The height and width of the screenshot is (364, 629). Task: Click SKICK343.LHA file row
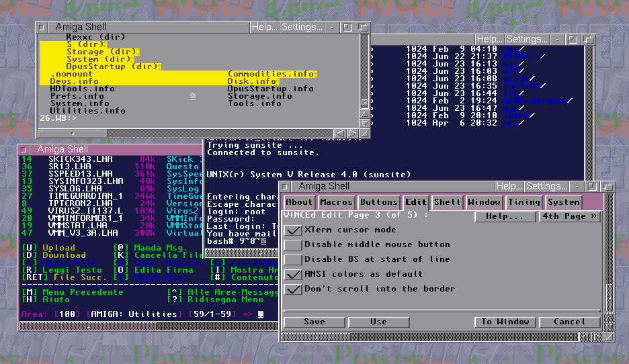[x=112, y=159]
